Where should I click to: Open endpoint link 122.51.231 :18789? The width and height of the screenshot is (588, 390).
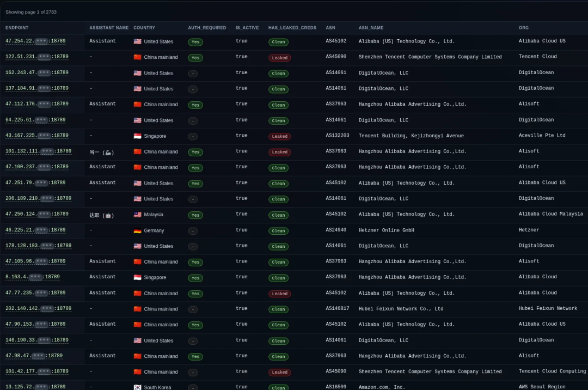coord(37,57)
